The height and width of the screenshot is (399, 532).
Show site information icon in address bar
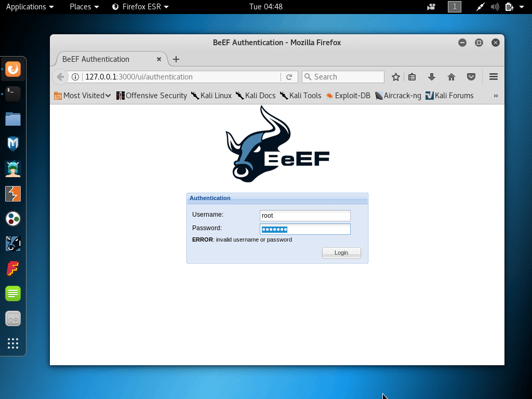(x=75, y=77)
